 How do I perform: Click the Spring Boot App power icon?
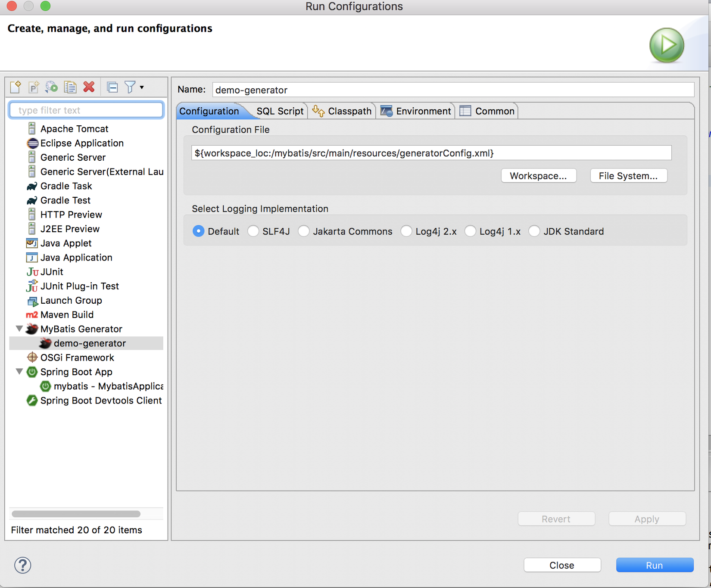(32, 372)
